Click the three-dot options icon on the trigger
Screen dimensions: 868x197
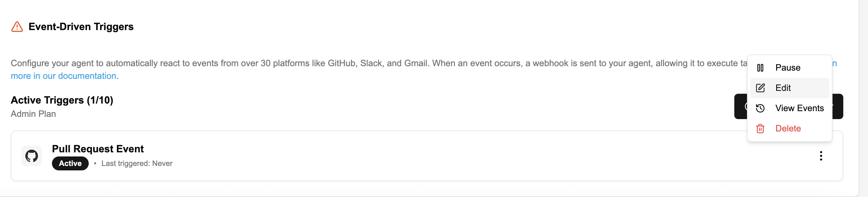pos(821,156)
